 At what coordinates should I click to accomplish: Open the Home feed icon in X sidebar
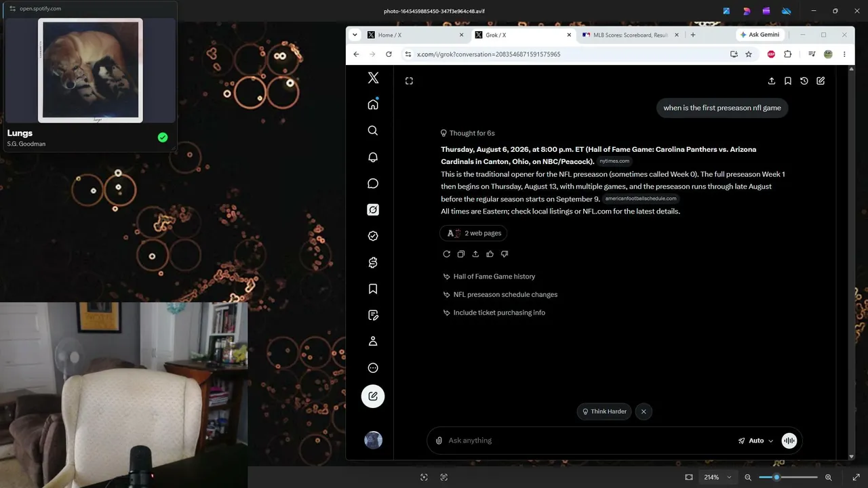[x=373, y=104]
